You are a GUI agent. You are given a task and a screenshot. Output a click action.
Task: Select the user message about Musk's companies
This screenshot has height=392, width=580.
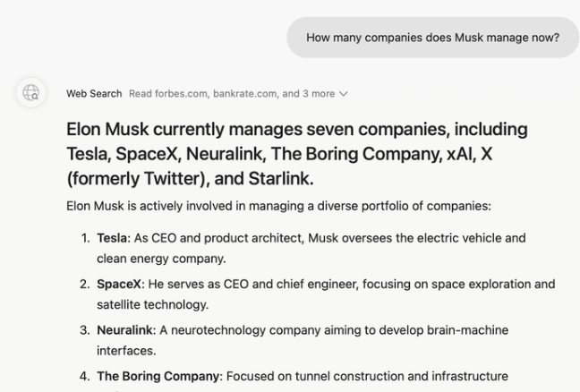point(432,38)
